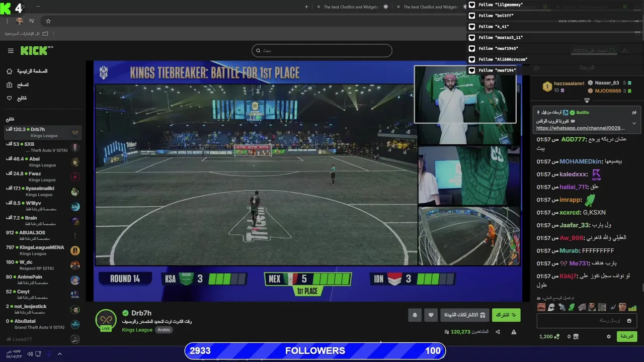Open the Browse sidebar item
Screen dimensions: 644x362
pos(18,85)
